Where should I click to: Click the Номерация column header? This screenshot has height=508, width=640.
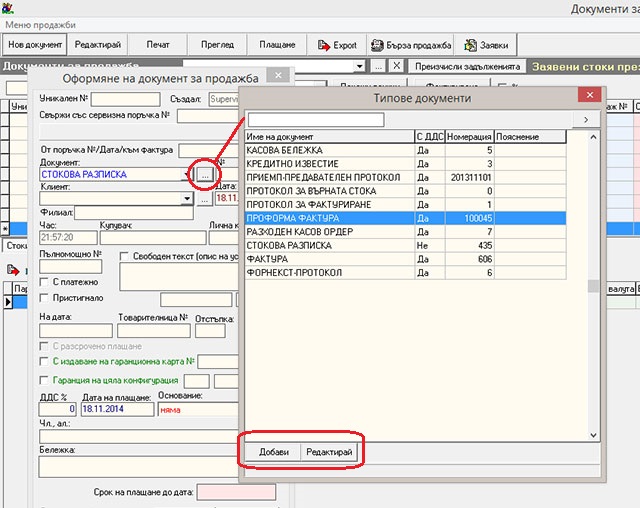(x=469, y=137)
